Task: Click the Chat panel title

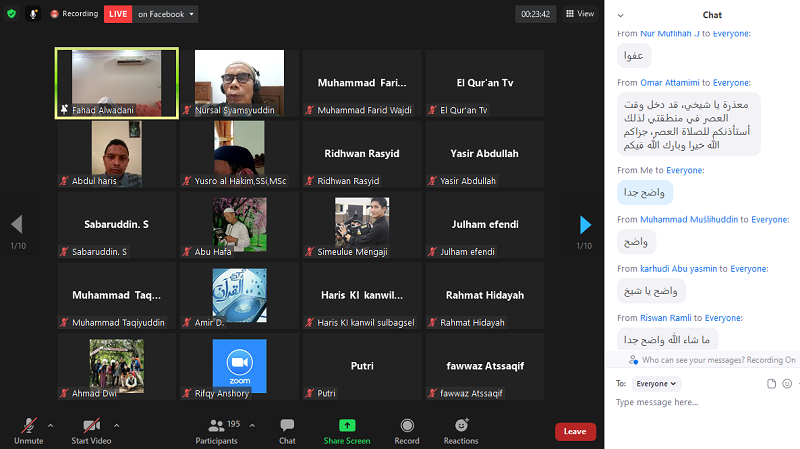Action: (x=712, y=15)
